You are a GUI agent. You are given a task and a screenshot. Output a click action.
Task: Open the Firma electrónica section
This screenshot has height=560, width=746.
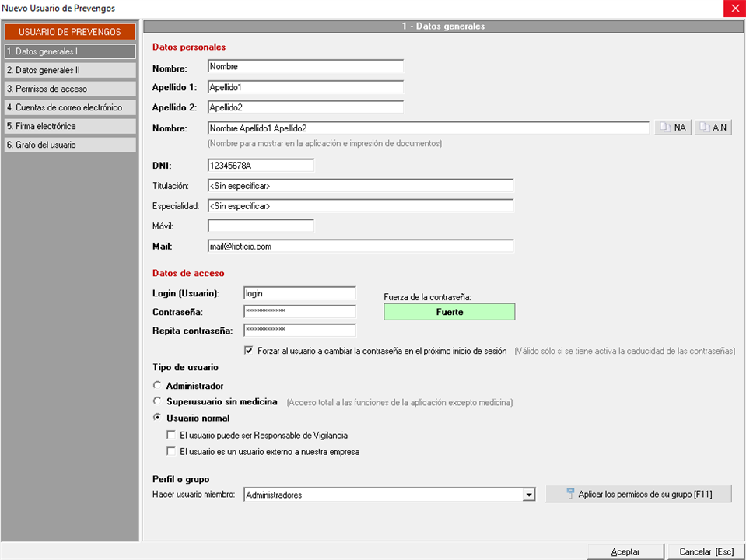pyautogui.click(x=69, y=126)
